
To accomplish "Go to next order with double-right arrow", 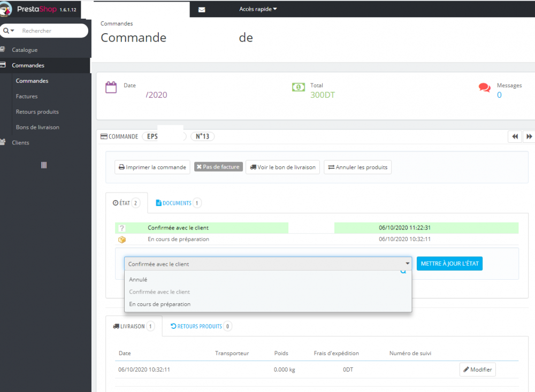I will point(529,136).
